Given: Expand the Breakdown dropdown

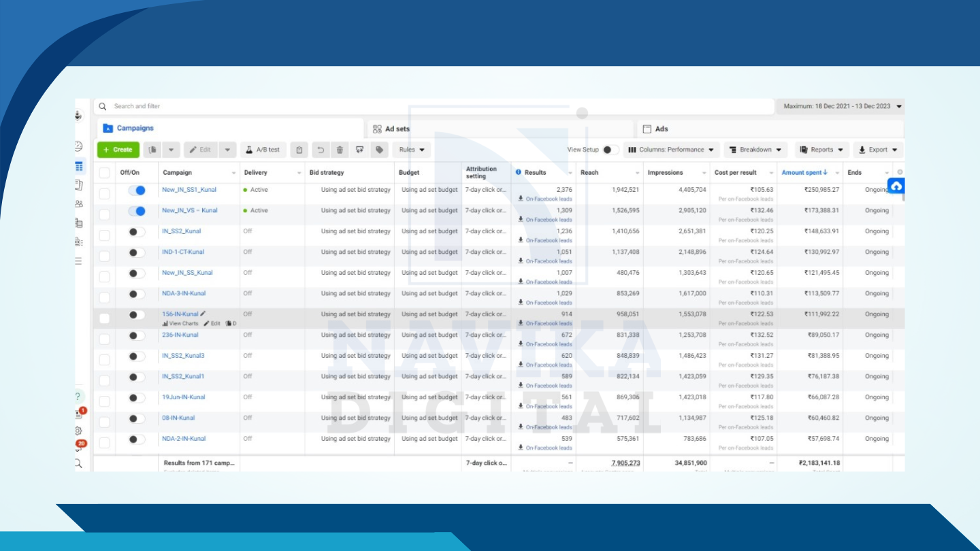Looking at the screenshot, I should 755,150.
